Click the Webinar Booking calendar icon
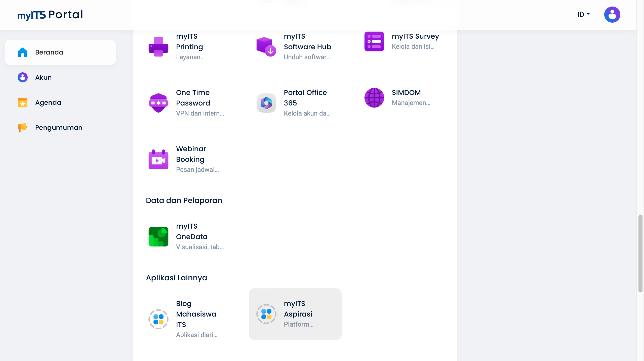Image resolution: width=644 pixels, height=361 pixels. tap(158, 159)
